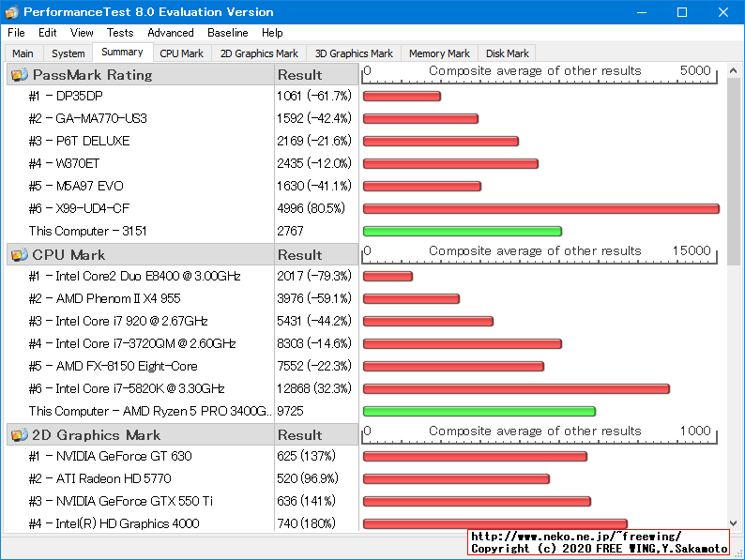Click the vertical scrollbar thumb
Screen dimensions: 745x560
point(733,172)
